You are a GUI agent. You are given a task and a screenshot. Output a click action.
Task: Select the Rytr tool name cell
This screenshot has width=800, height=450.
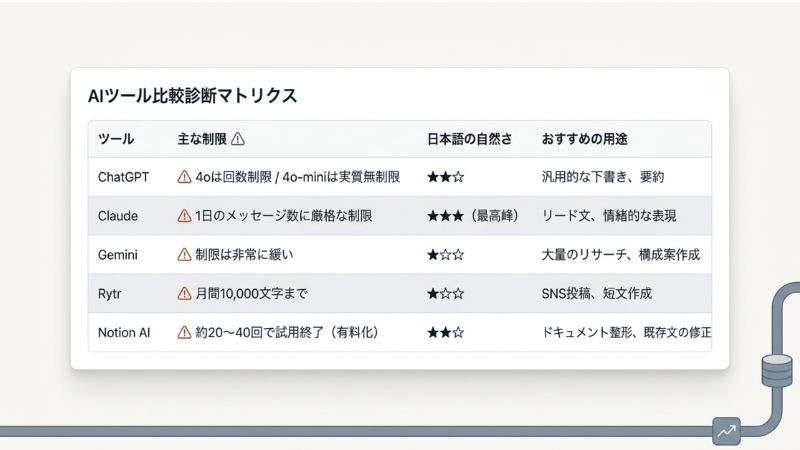(110, 294)
